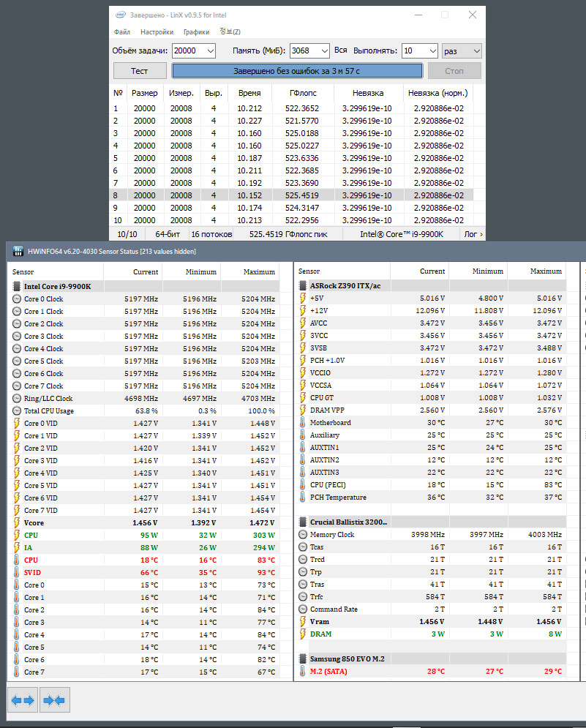Click the thermometer icon beside PCH Temperature
586x728 pixels.
[x=303, y=498]
